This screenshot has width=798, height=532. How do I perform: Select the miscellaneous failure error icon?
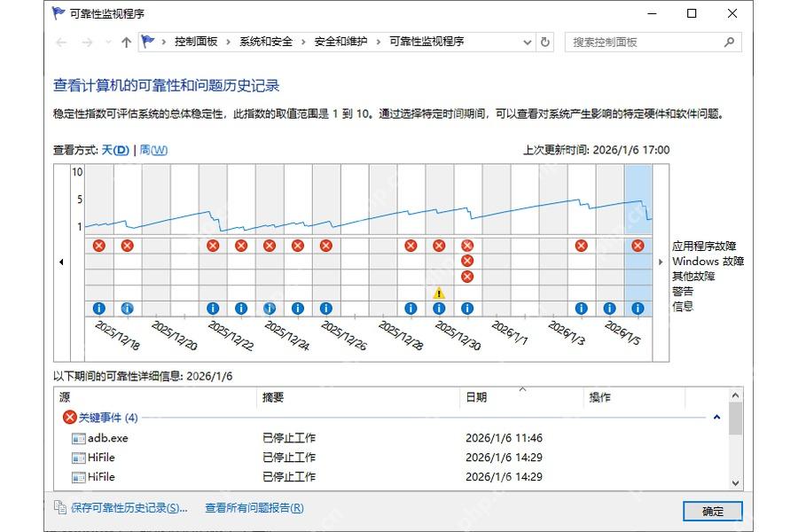[x=467, y=277]
